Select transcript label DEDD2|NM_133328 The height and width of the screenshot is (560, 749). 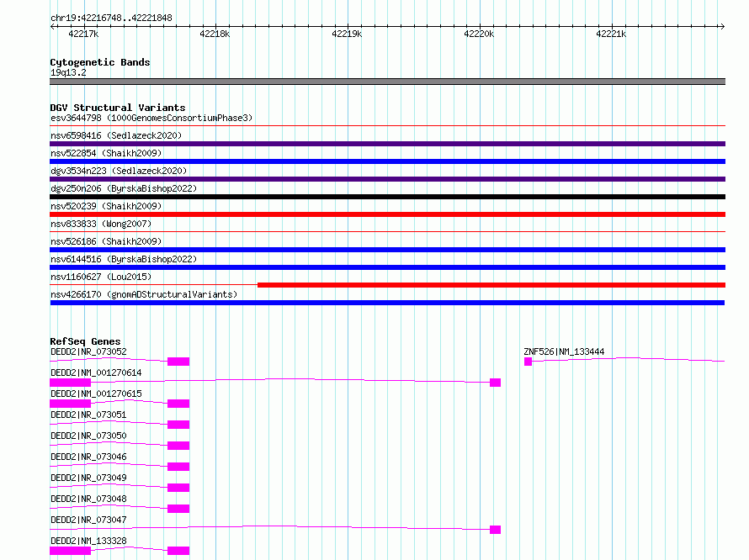[x=88, y=541]
